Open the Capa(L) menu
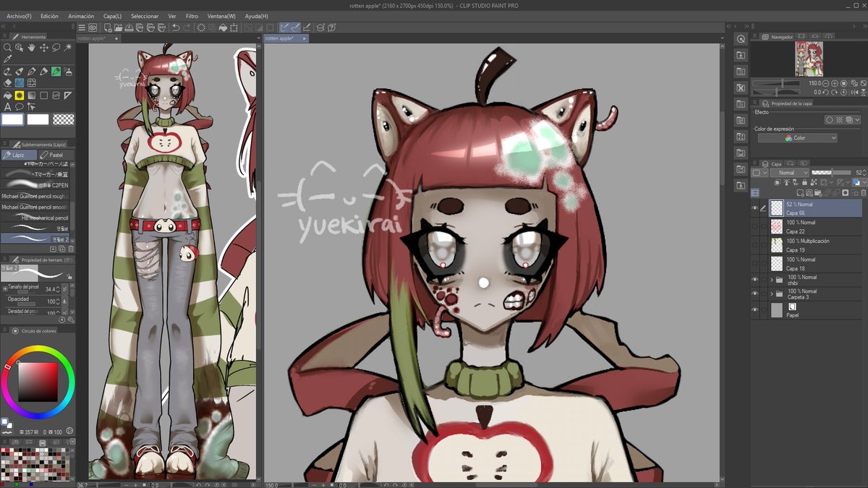868x488 pixels. tap(112, 16)
